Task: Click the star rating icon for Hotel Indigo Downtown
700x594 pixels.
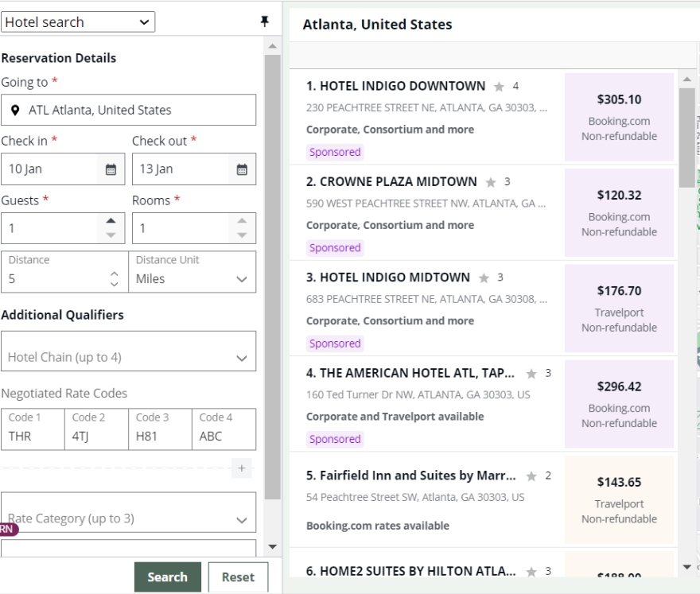Action: click(x=499, y=87)
